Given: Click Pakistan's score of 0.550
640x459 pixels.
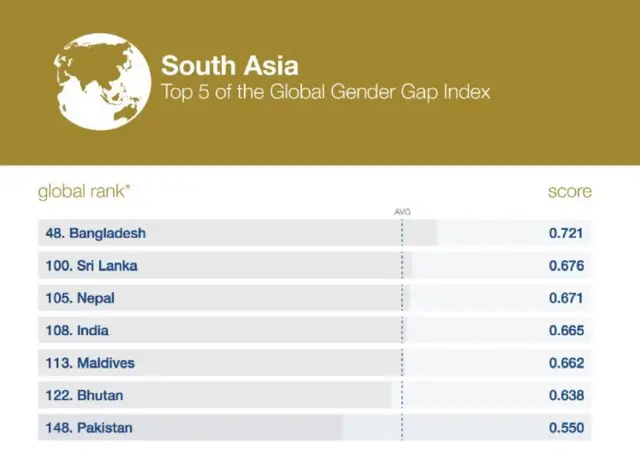Looking at the screenshot, I should [x=566, y=428].
